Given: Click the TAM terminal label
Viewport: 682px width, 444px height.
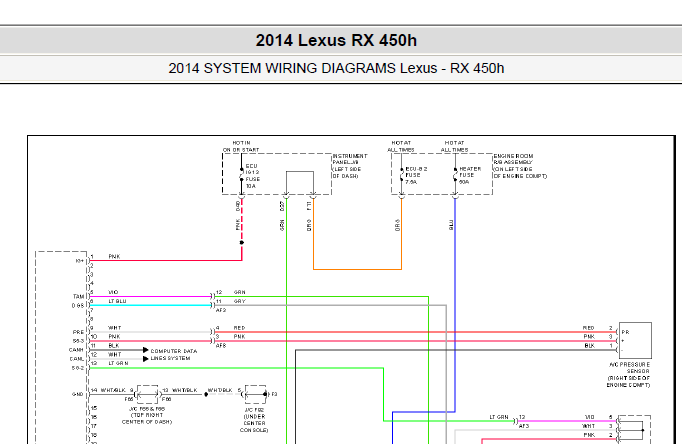Looking at the screenshot, I should [x=78, y=297].
